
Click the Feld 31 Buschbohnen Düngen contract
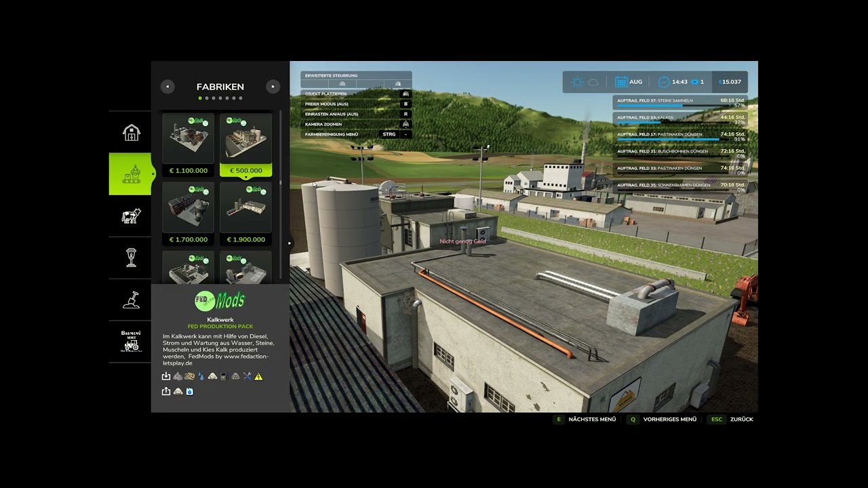tap(680, 152)
